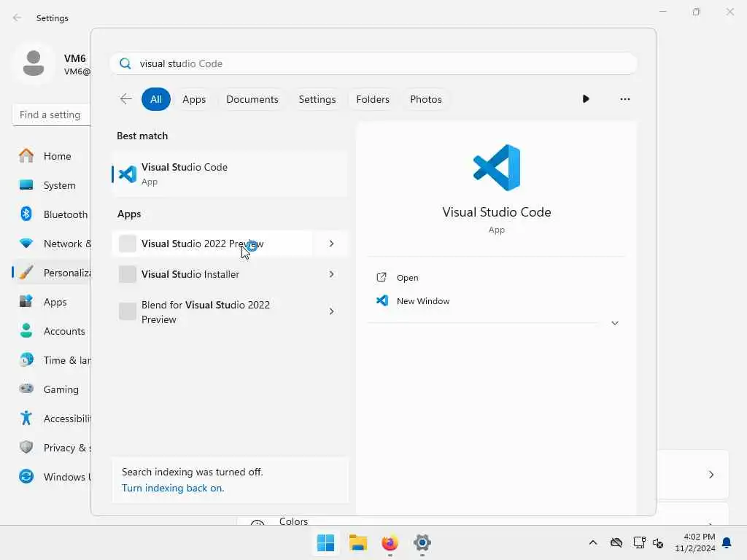This screenshot has height=560, width=747.
Task: Expand more actions chevron in preview pane
Action: click(615, 323)
